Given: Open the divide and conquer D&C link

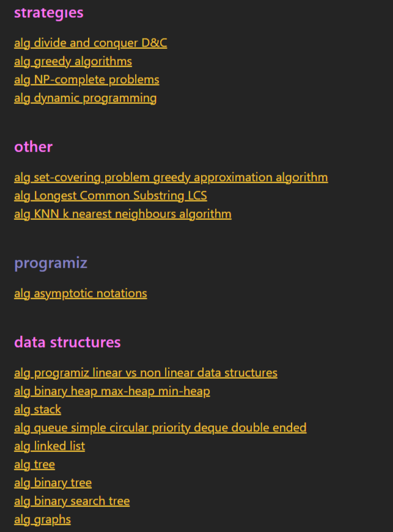Looking at the screenshot, I should pos(90,43).
